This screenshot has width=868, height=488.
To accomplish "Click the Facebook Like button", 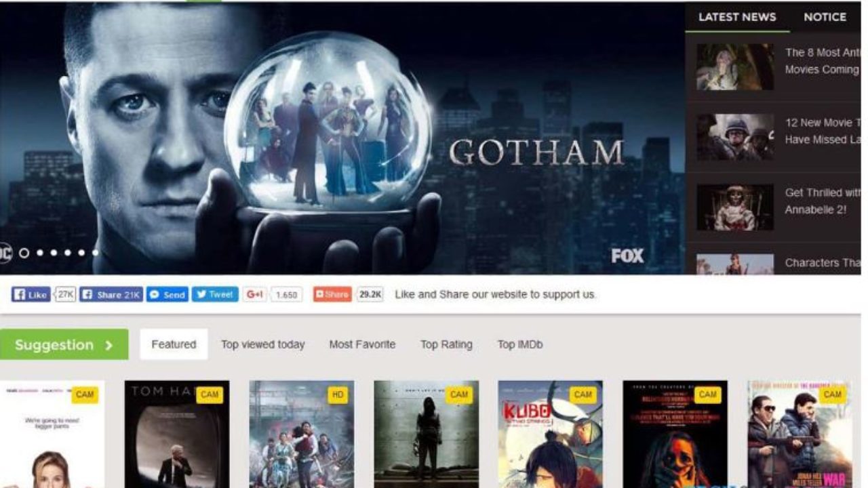I will 31,295.
